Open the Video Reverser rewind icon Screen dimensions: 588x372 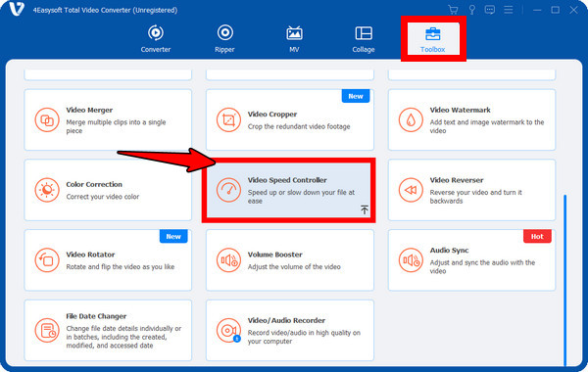[x=411, y=190]
